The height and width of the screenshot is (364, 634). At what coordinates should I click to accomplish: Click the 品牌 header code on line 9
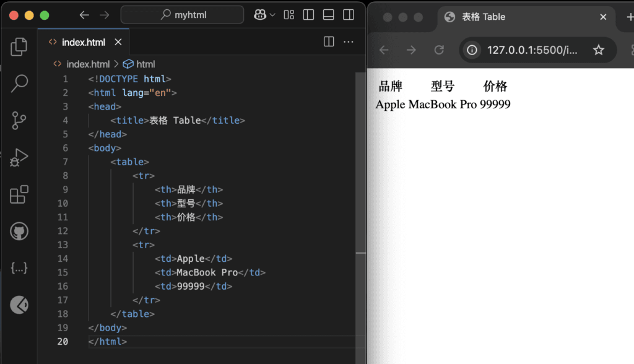click(189, 189)
